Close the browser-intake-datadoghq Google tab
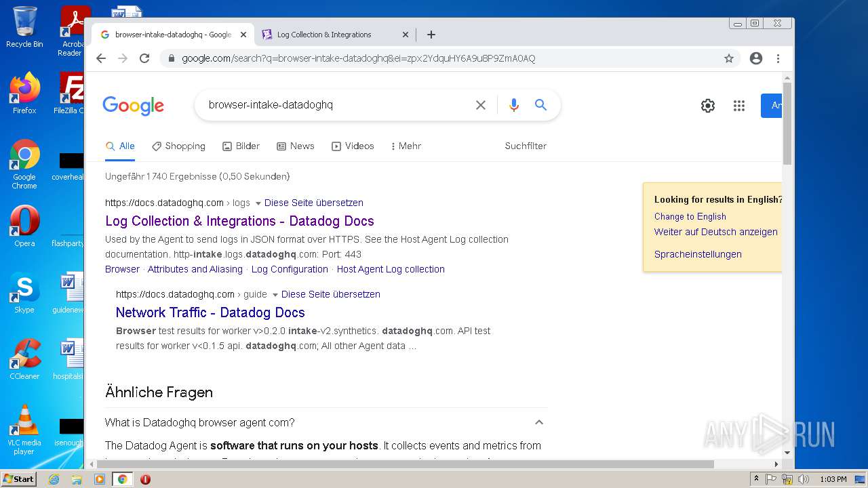Image resolution: width=868 pixels, height=488 pixels. [x=243, y=35]
